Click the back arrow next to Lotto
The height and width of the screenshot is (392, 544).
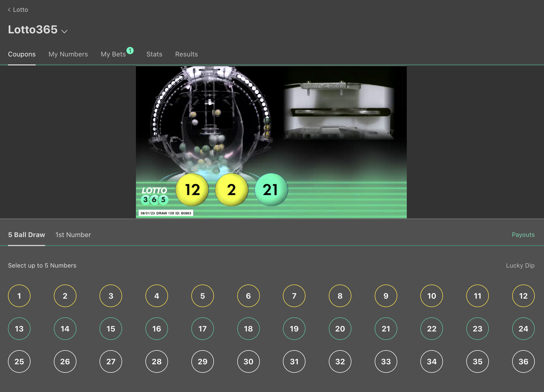coord(9,10)
